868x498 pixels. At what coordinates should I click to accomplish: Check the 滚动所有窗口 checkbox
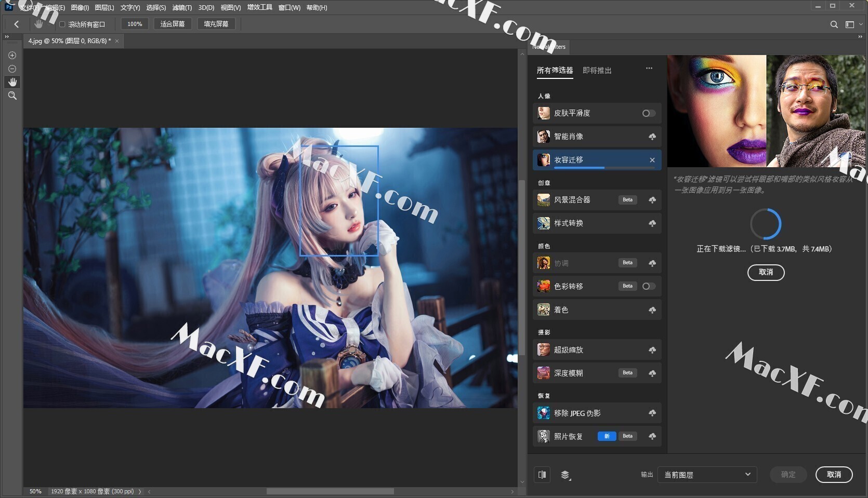(62, 24)
